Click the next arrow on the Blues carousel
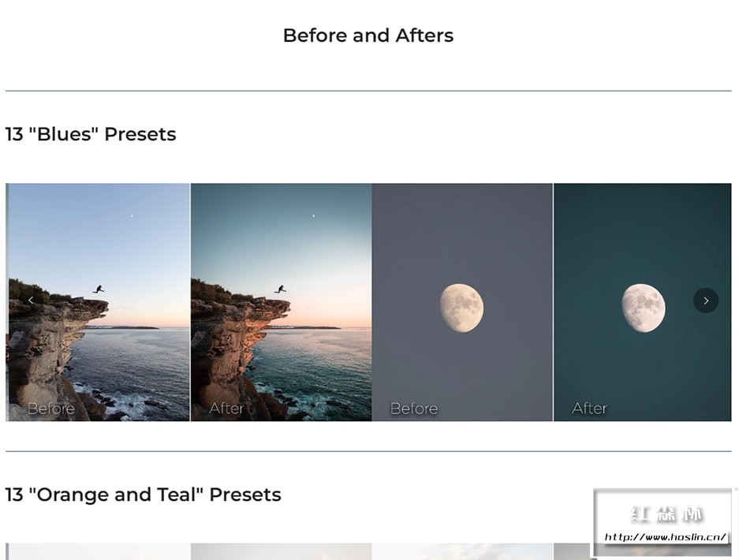The height and width of the screenshot is (560, 739). click(706, 301)
